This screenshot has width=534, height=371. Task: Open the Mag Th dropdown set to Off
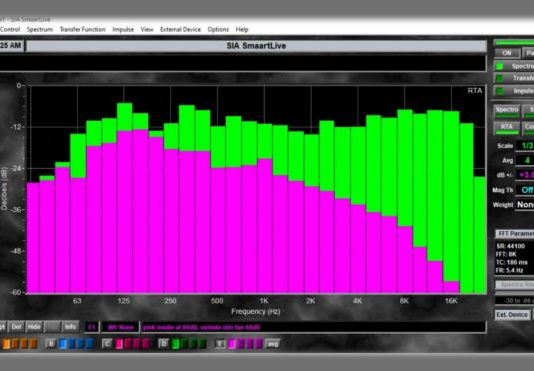525,190
